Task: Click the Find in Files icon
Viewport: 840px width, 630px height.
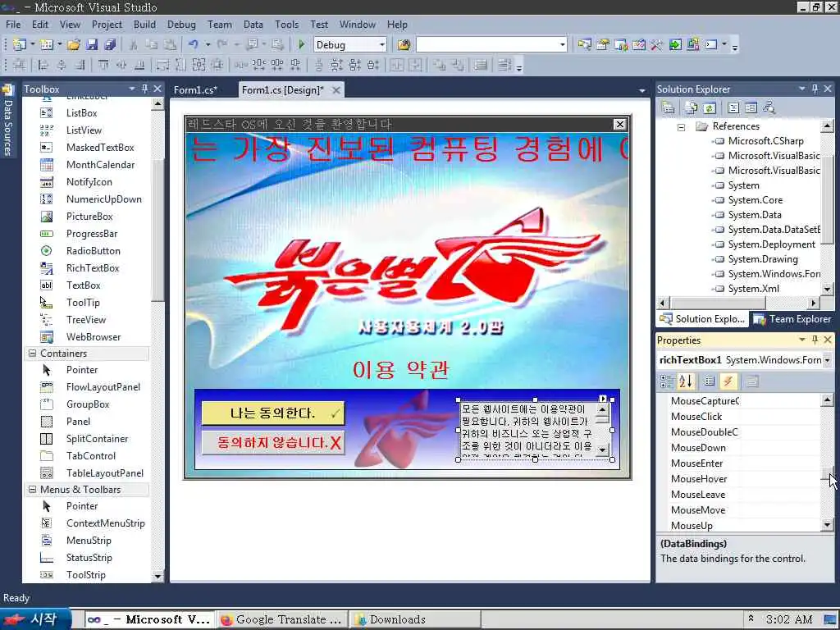Action: [x=404, y=45]
